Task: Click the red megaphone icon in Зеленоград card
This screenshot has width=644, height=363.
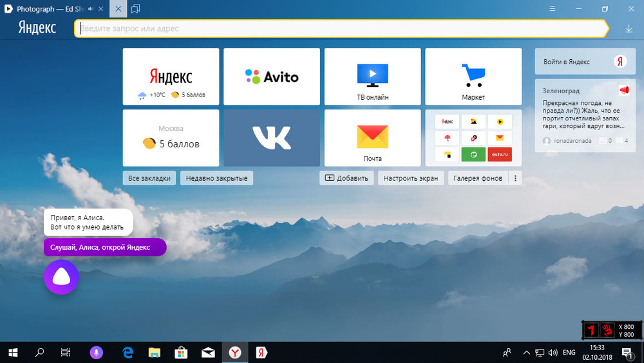Action: point(624,90)
